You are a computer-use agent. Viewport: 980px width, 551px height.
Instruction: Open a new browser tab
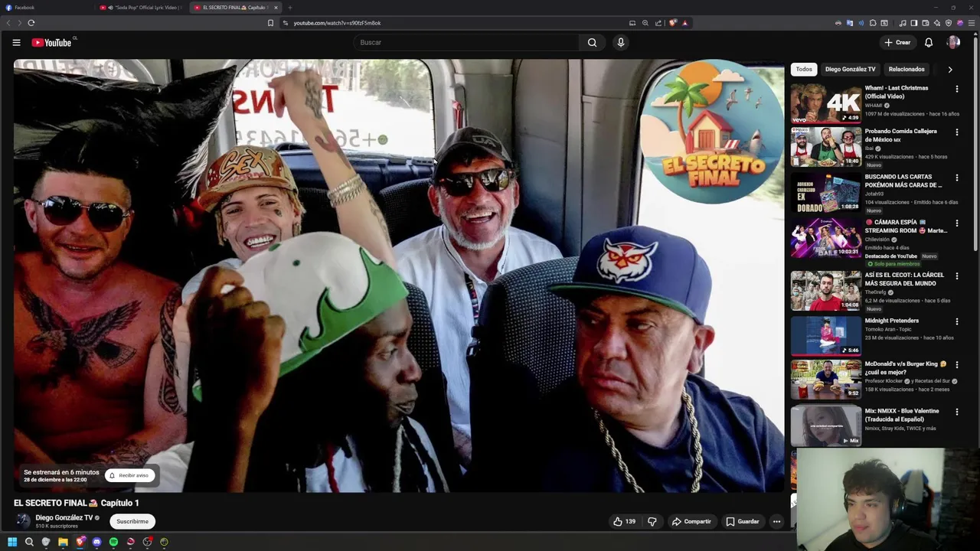coord(289,8)
